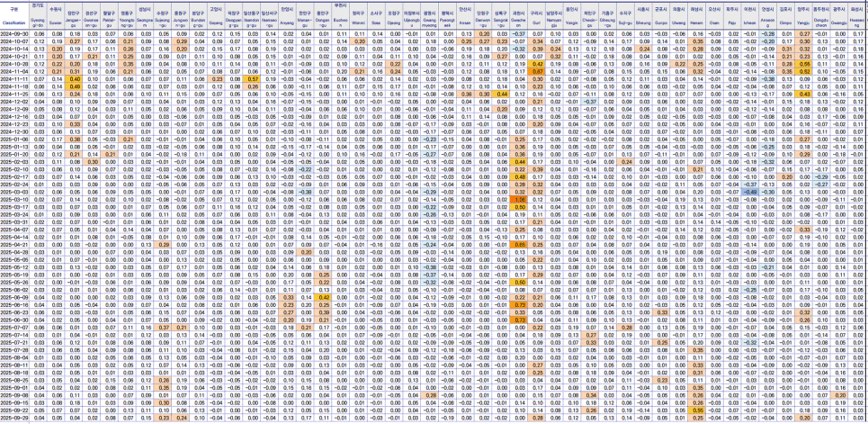Viewport: 868px width, 424px height.
Task: Click the 0.49 Jangan-gu value on 2024-11-18
Action: [74, 86]
